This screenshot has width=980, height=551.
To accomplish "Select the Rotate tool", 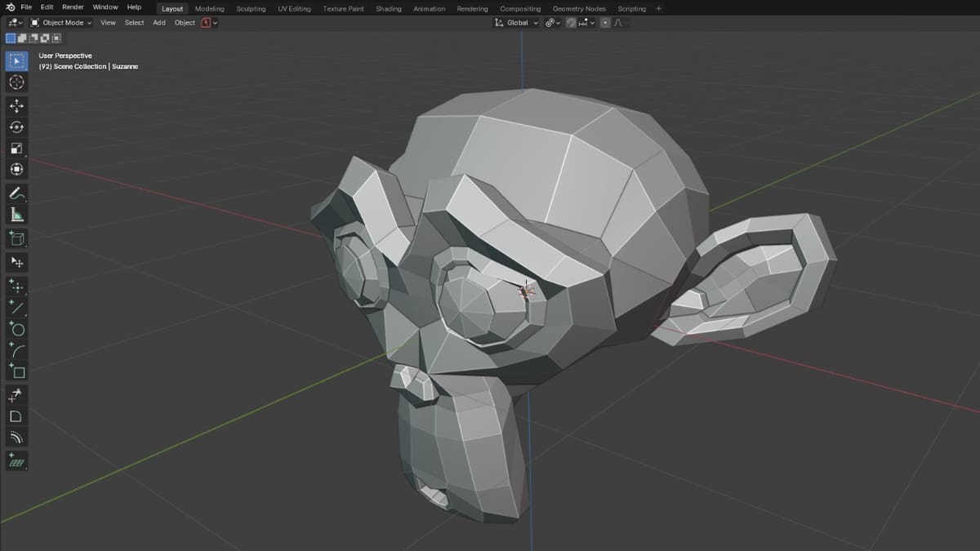I will coord(16,127).
